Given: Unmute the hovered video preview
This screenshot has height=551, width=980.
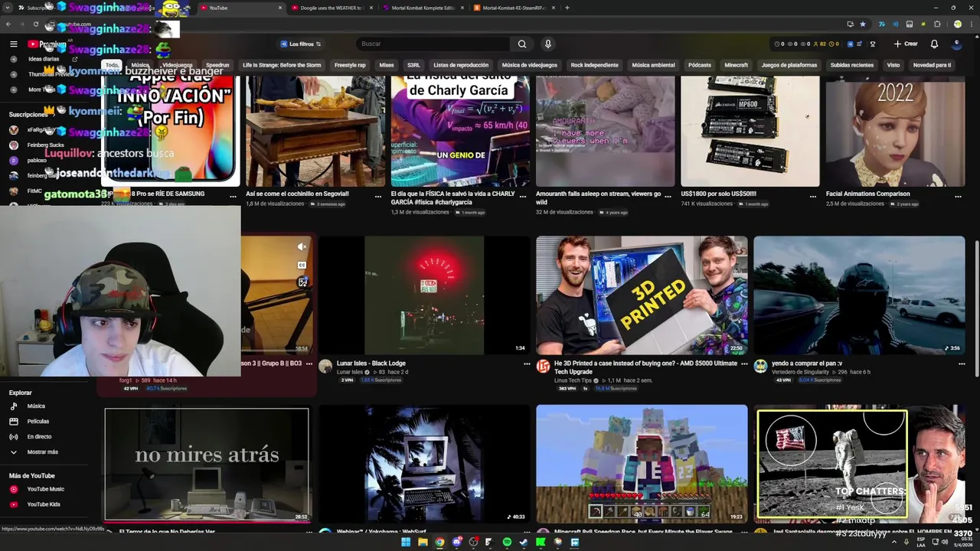Looking at the screenshot, I should point(302,246).
